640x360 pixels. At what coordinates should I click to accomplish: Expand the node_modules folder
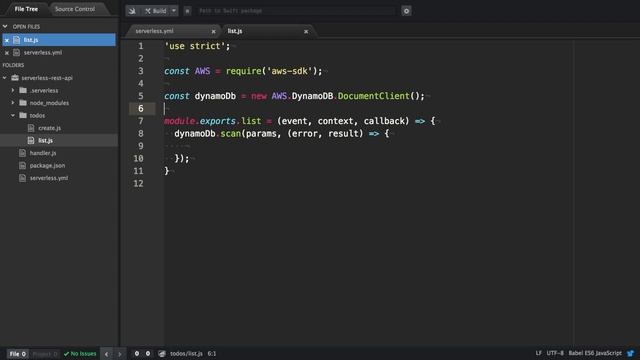[x=13, y=103]
